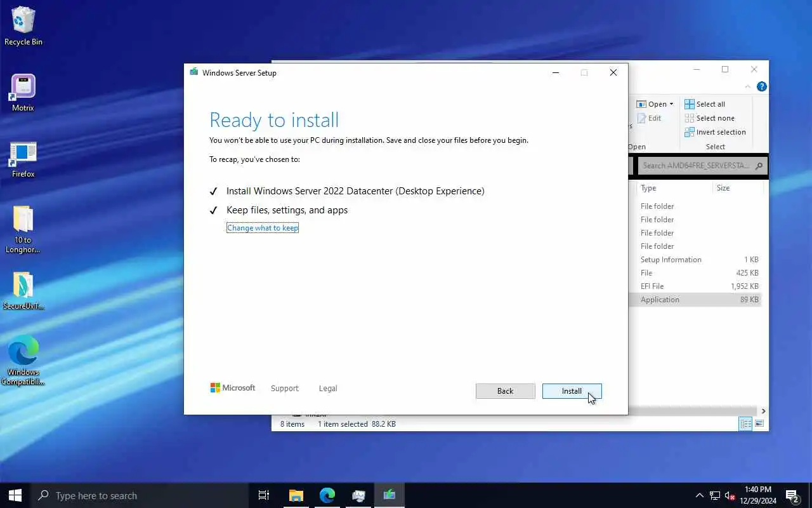Select the Motrix desktop shortcut

coord(23,93)
